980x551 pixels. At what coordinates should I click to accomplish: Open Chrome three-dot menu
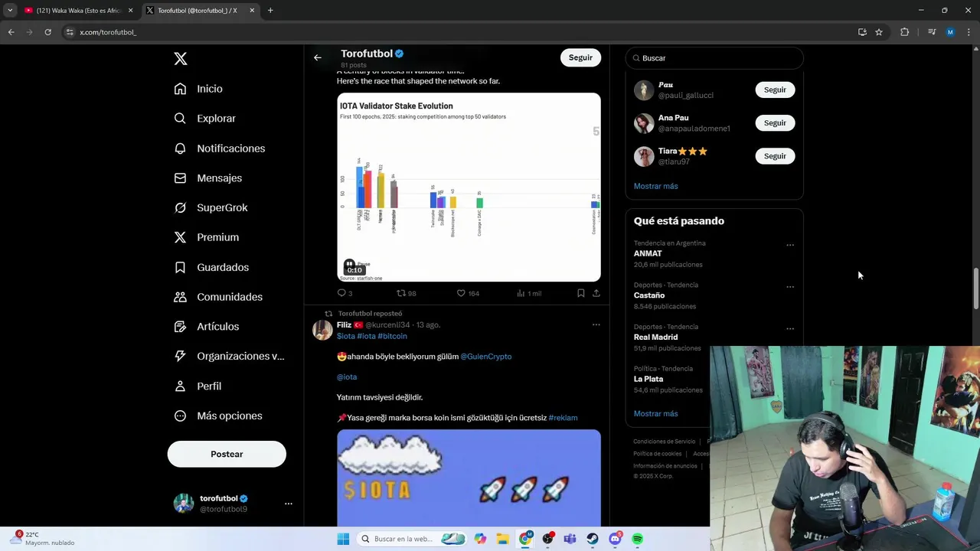click(x=969, y=32)
